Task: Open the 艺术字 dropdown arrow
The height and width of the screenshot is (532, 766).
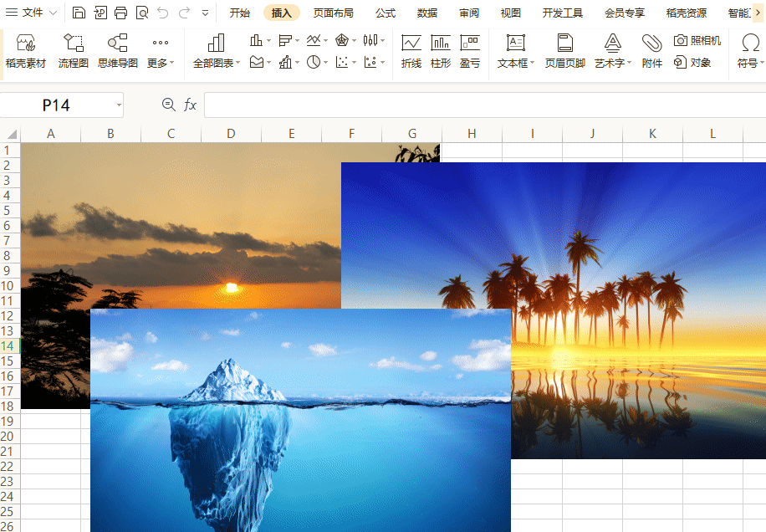Action: [629, 63]
